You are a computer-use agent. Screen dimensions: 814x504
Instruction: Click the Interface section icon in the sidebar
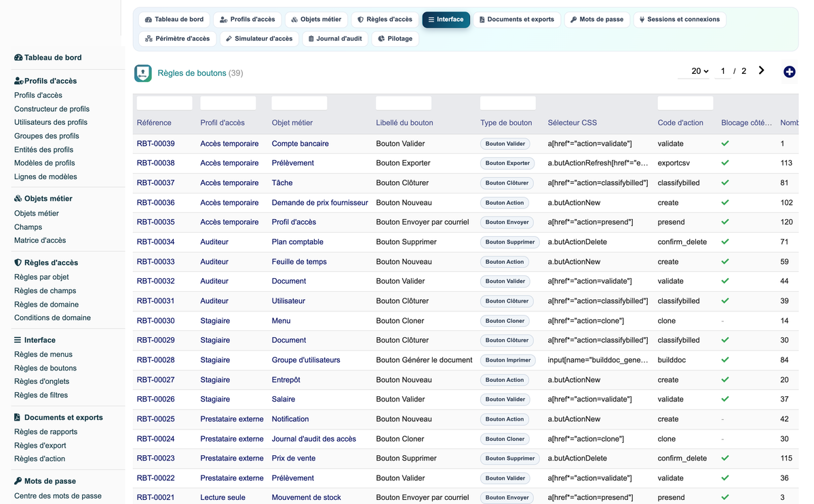(x=18, y=340)
